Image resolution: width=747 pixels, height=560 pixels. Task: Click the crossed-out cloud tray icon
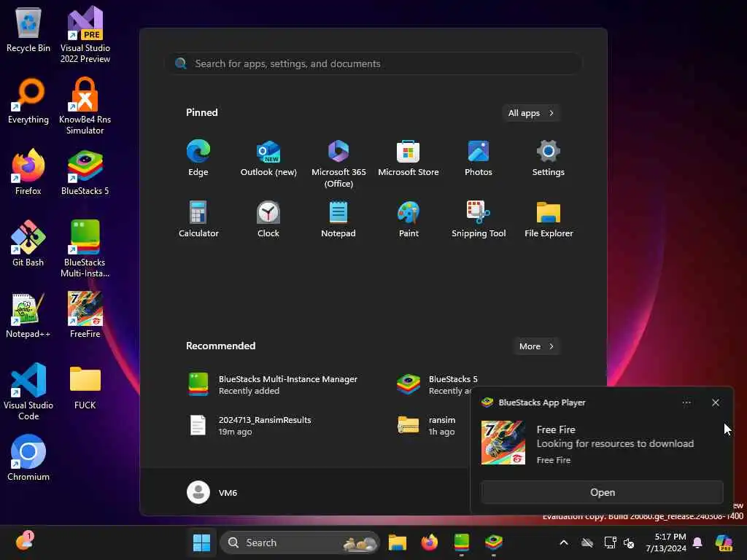[587, 542]
